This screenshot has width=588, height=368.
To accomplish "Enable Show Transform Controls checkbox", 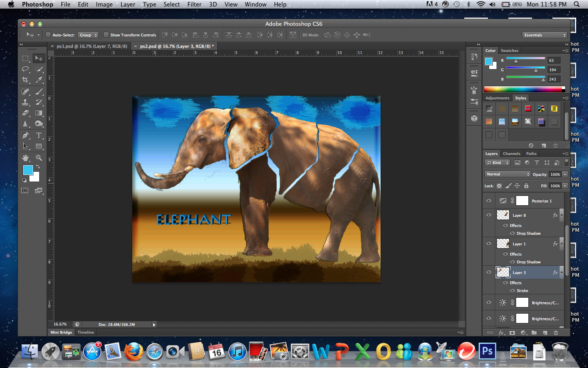I will [106, 35].
